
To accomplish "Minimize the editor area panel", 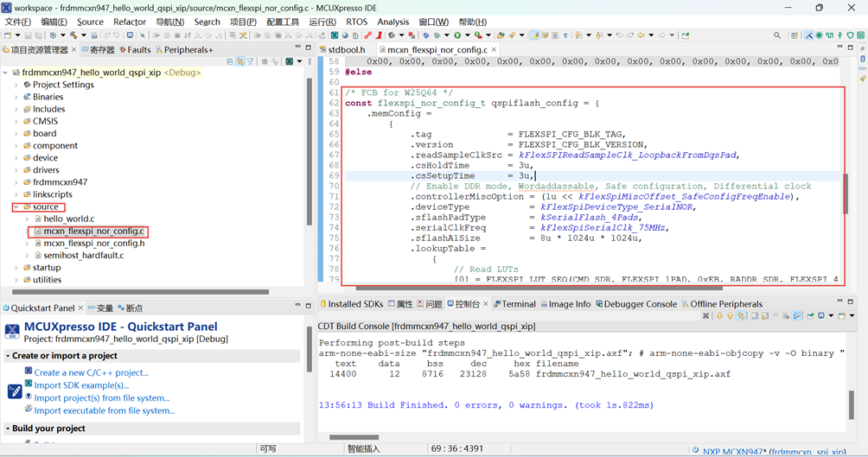I will (839, 48).
